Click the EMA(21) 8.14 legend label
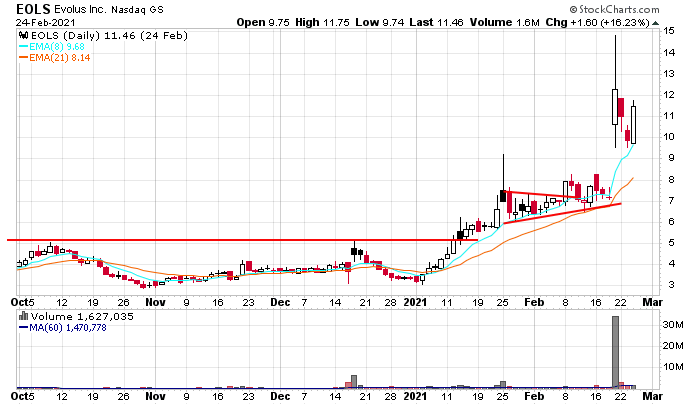Image resolution: width=700 pixels, height=405 pixels. 60,58
